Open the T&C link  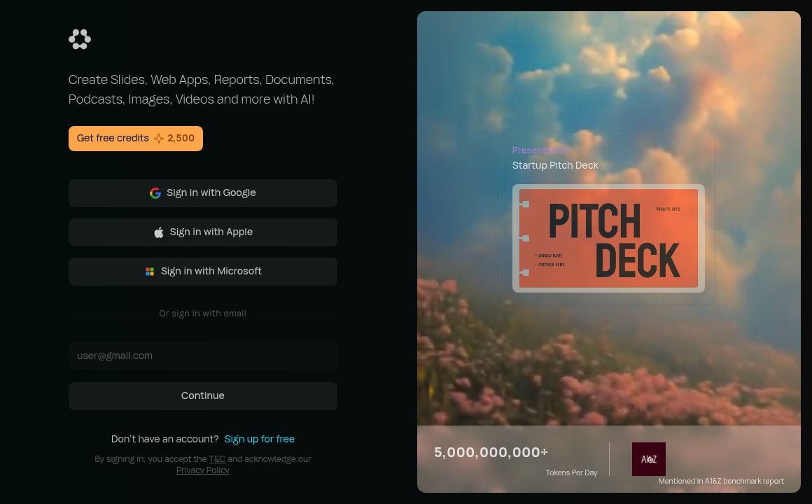[x=217, y=459]
